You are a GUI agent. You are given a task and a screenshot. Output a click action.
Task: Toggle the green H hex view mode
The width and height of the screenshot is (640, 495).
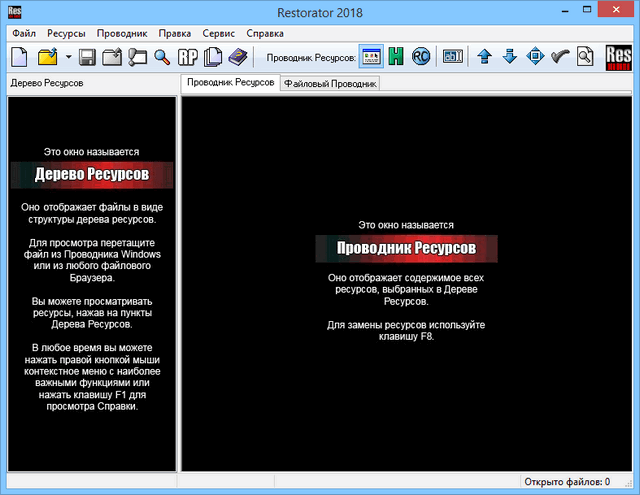(x=396, y=56)
